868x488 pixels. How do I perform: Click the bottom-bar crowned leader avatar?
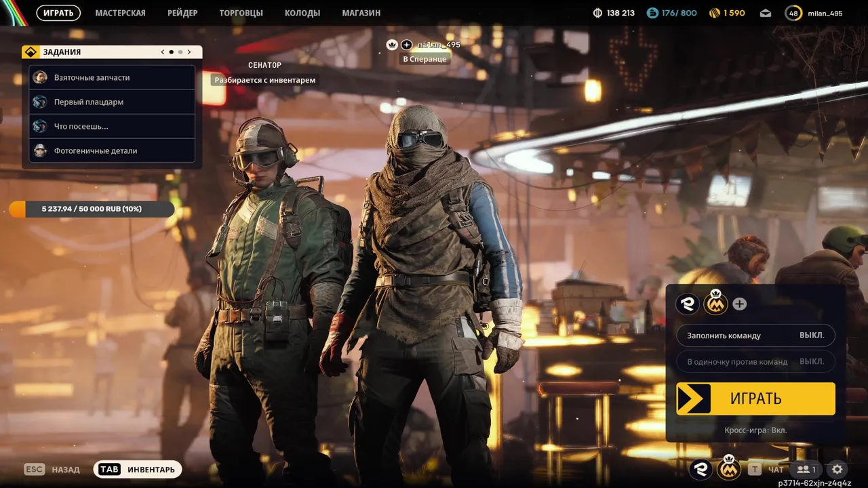(x=729, y=467)
